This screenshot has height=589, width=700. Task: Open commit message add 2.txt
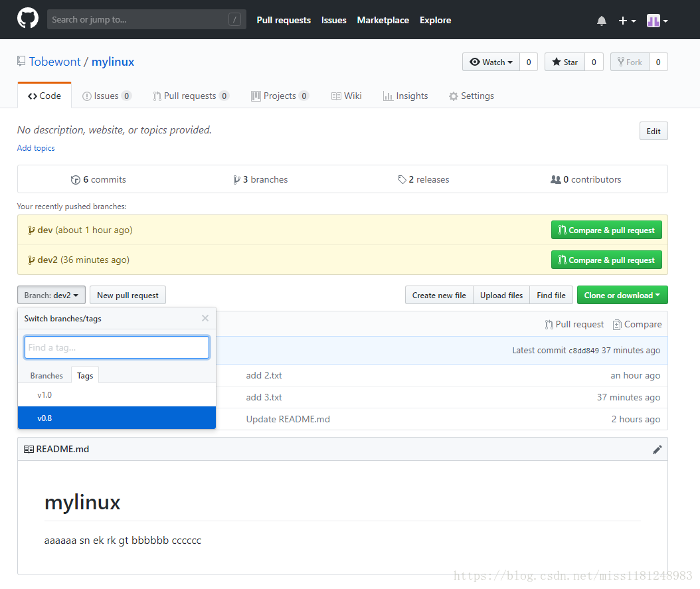coord(264,375)
